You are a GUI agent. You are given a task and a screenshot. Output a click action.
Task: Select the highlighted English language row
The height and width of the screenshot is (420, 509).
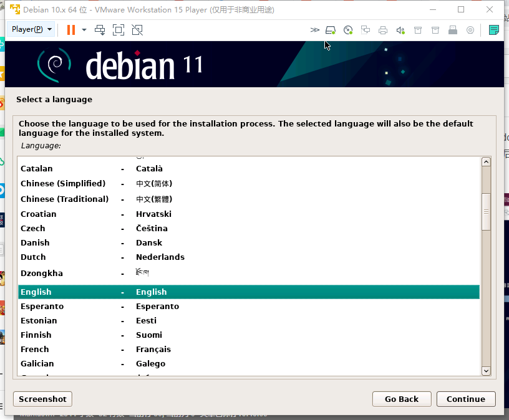pyautogui.click(x=249, y=292)
